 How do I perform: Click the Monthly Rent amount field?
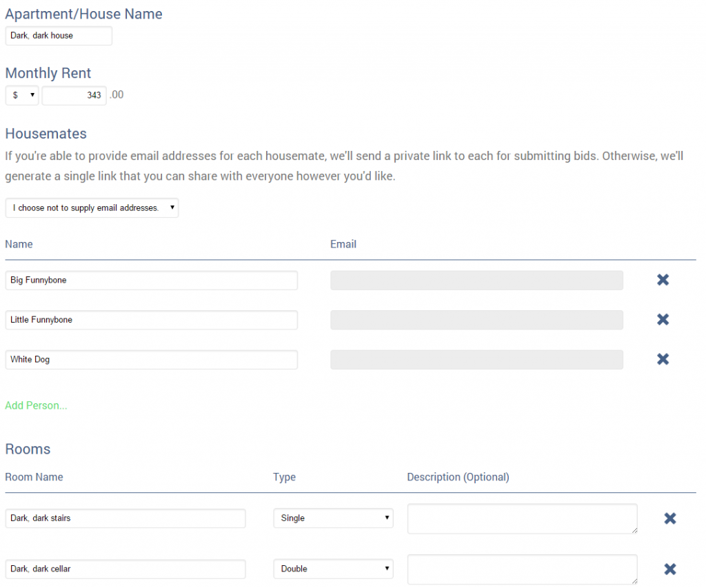74,96
